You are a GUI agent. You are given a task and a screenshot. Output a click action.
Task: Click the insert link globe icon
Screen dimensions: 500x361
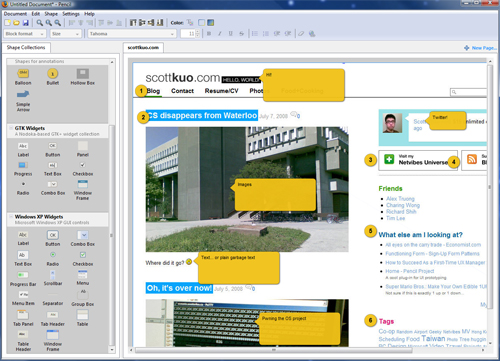click(x=312, y=33)
